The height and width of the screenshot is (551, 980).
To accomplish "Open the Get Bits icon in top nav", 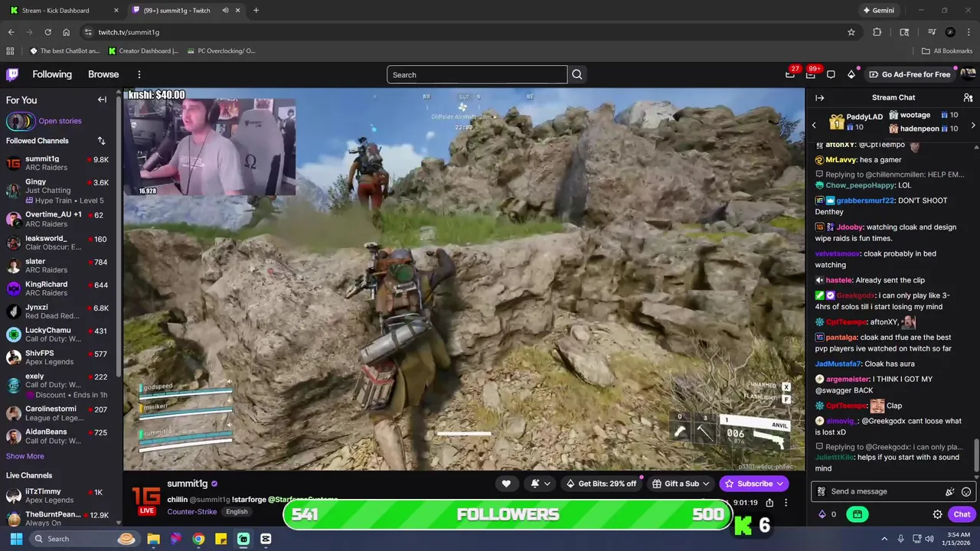I will click(851, 74).
